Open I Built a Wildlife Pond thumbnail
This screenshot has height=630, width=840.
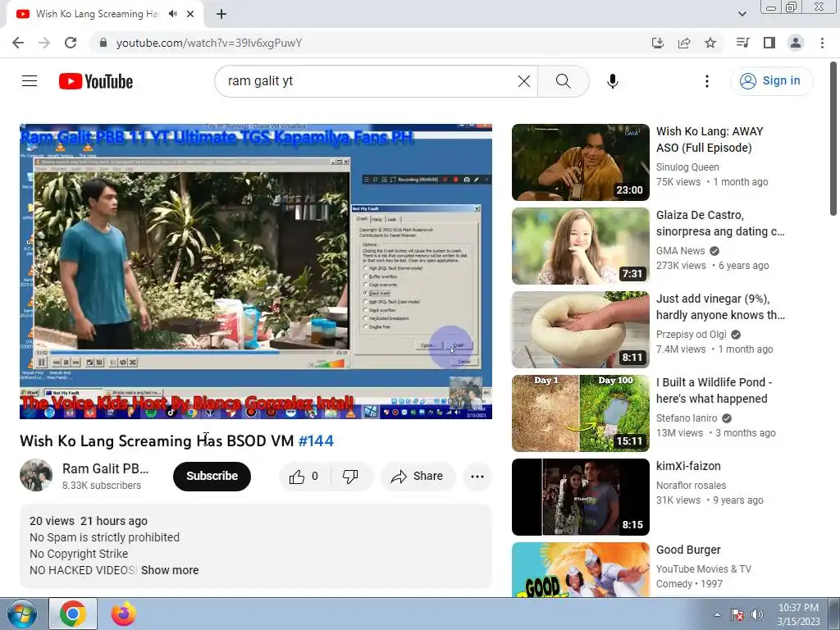(580, 413)
